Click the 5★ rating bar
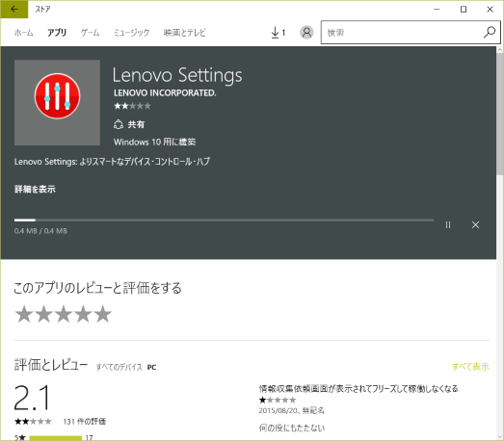 [55, 438]
